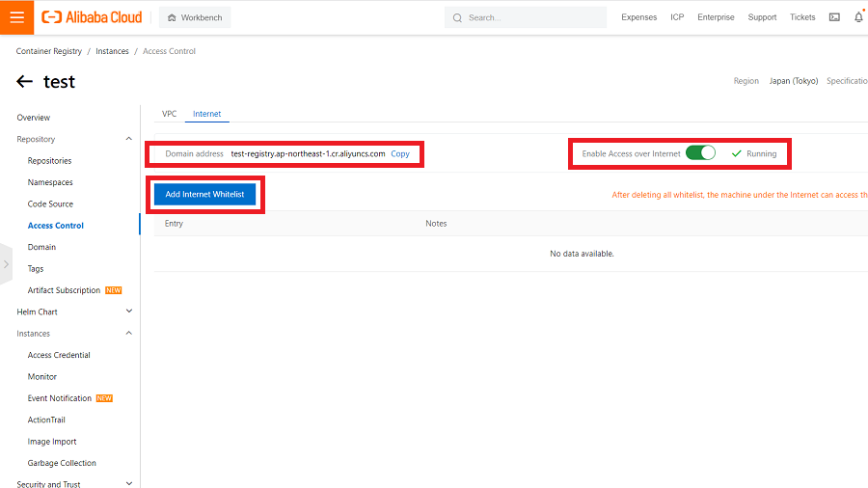
Task: Open the notifications bell
Action: tap(858, 17)
